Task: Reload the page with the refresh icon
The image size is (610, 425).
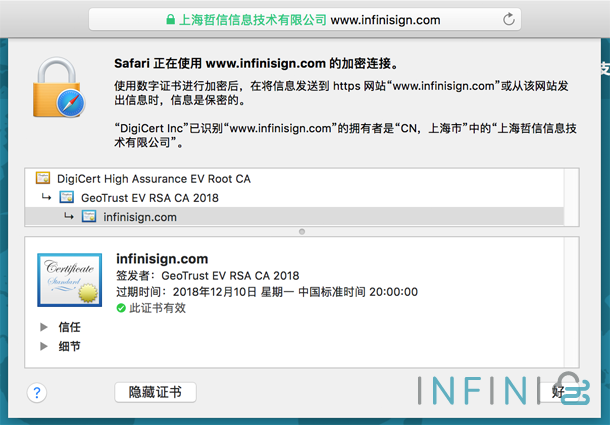Action: 508,19
